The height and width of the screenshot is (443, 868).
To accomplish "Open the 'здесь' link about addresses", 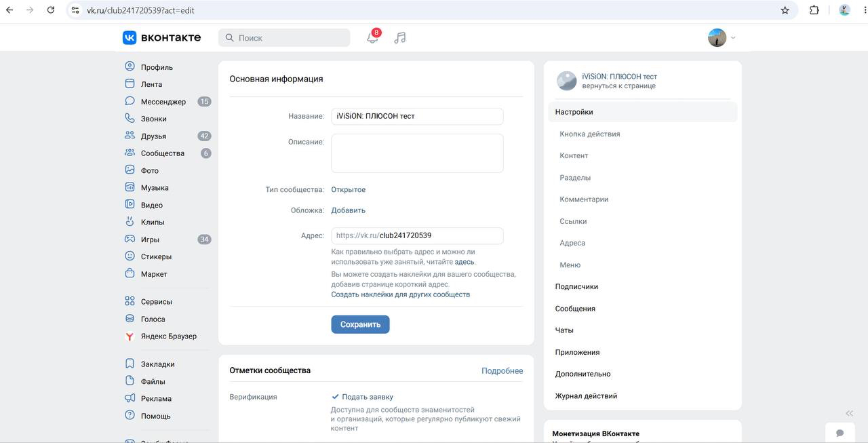I will 465,262.
